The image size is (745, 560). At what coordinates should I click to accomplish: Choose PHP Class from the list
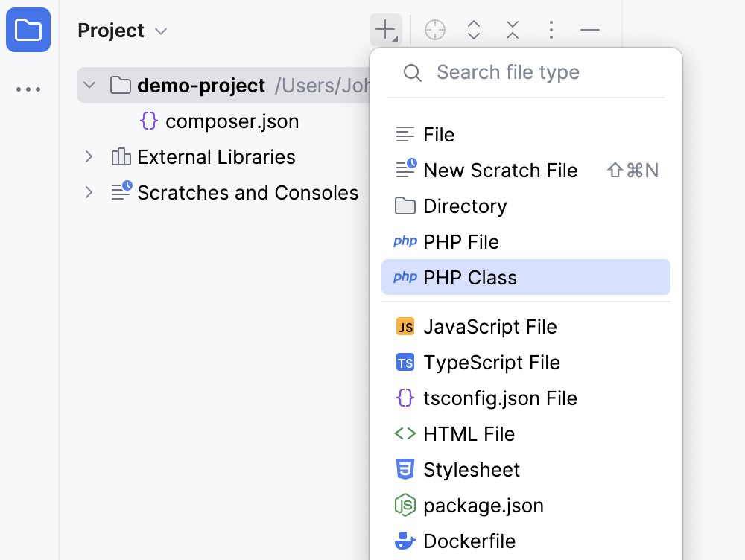[469, 278]
